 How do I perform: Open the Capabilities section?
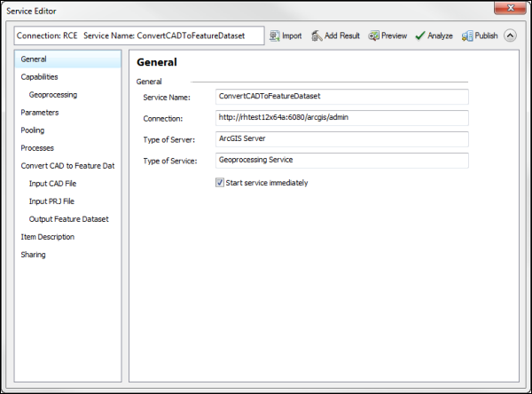(x=39, y=77)
